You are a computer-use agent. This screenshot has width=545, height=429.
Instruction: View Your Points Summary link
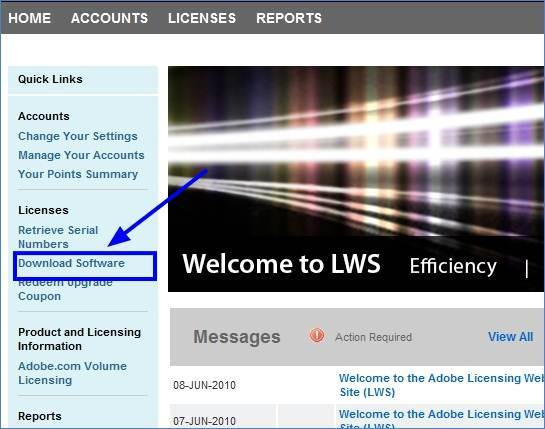78,174
